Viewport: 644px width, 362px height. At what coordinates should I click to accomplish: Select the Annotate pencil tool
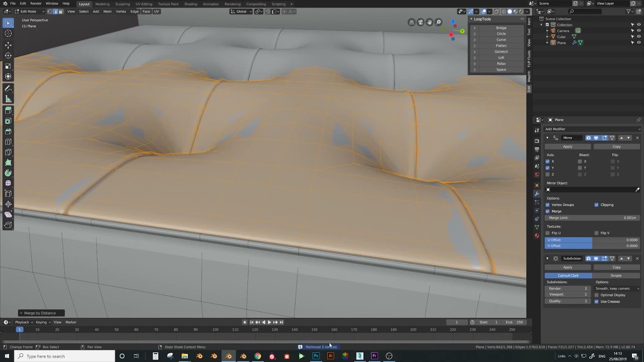pyautogui.click(x=8, y=88)
